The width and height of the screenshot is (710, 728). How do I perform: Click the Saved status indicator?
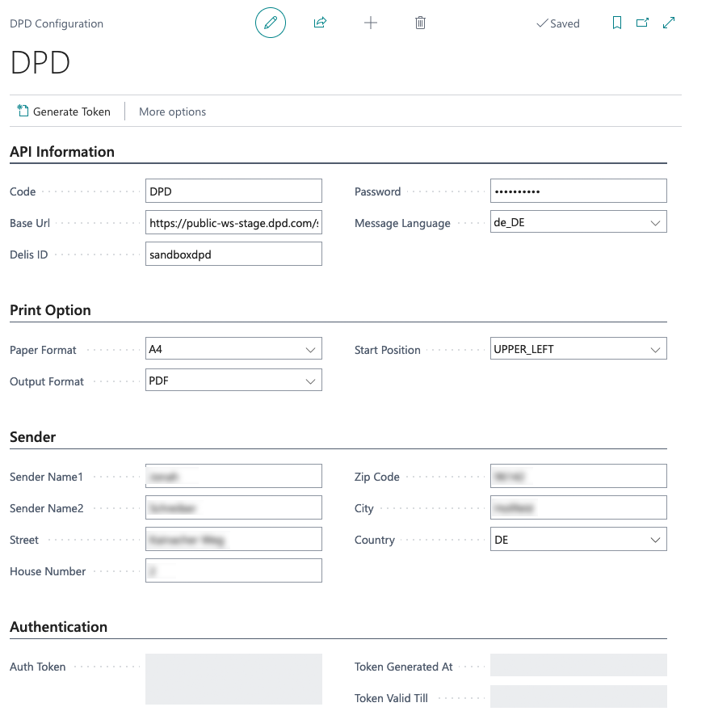point(557,23)
